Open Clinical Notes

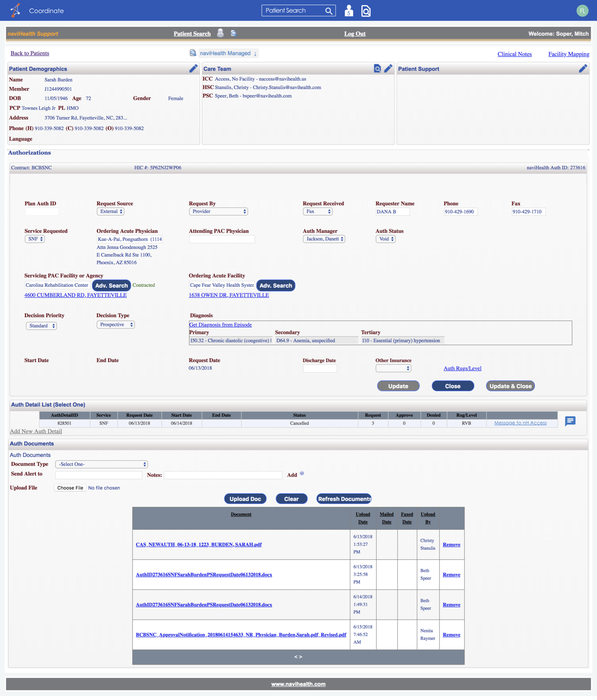tap(514, 54)
